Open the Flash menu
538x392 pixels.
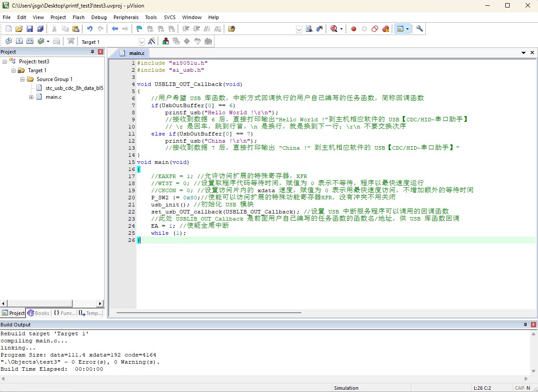click(78, 17)
